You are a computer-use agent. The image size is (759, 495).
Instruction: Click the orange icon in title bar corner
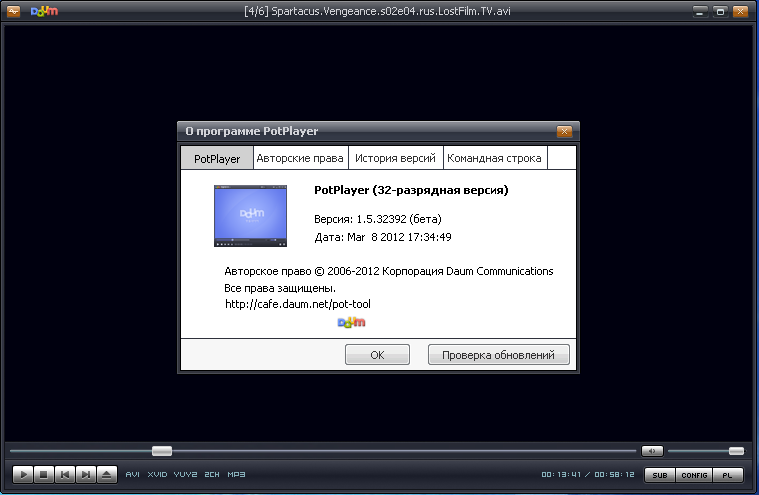[x=11, y=12]
